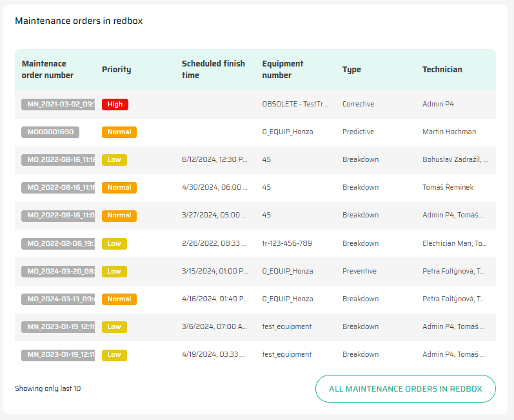This screenshot has height=420, width=514.
Task: Click the red High priority badge
Action: 115,104
